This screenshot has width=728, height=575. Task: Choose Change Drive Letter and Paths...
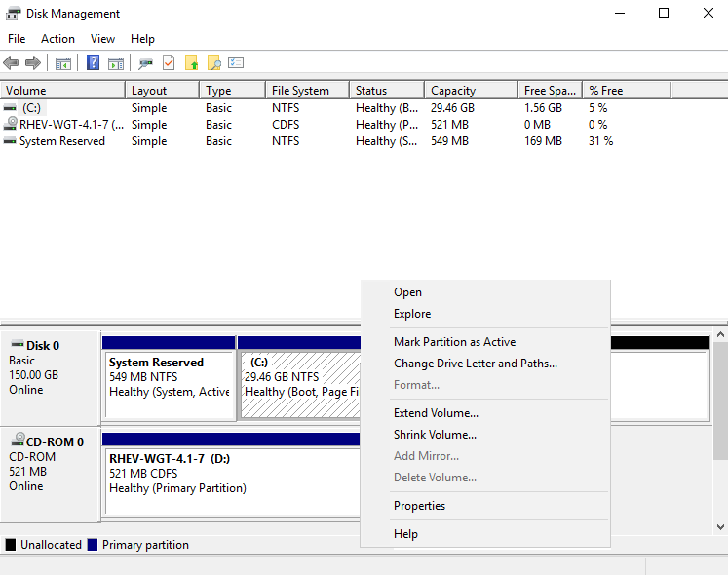[475, 364]
